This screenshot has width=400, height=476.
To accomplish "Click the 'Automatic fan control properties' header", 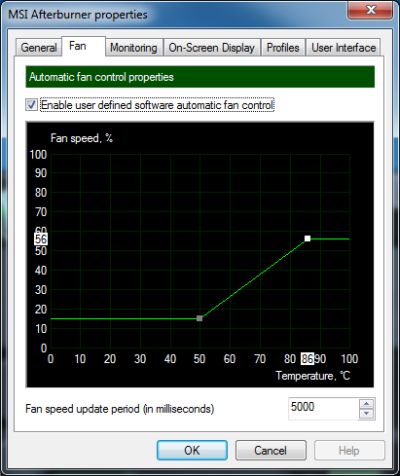I will point(200,77).
